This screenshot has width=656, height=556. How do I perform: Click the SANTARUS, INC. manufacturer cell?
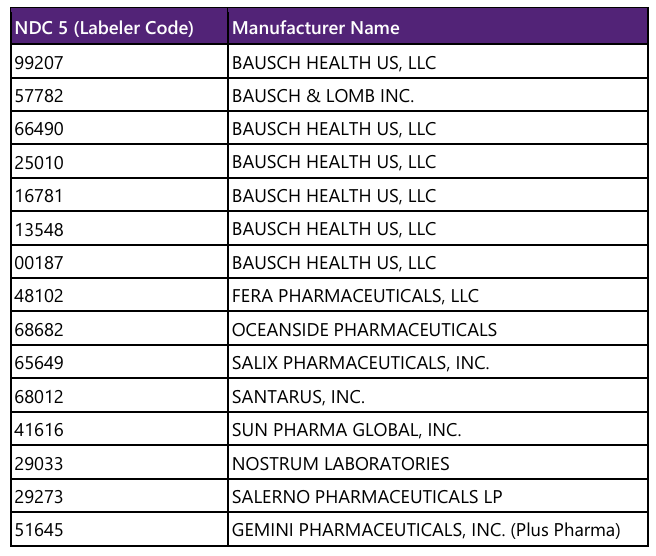tap(298, 397)
